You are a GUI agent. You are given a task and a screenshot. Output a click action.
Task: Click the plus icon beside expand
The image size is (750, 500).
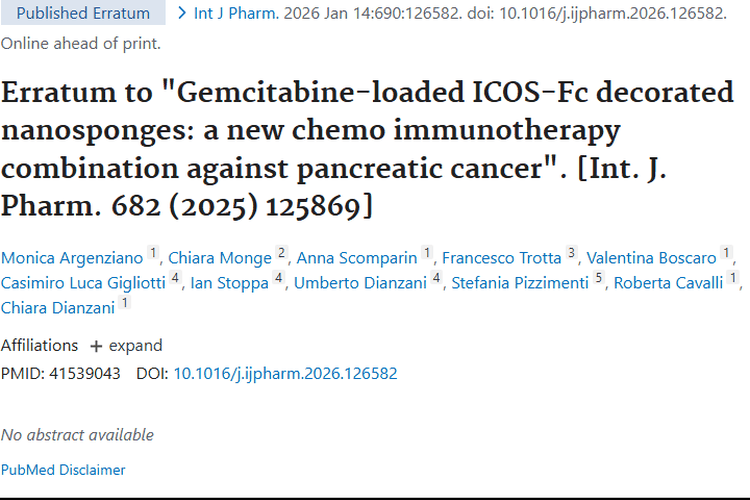[96, 346]
